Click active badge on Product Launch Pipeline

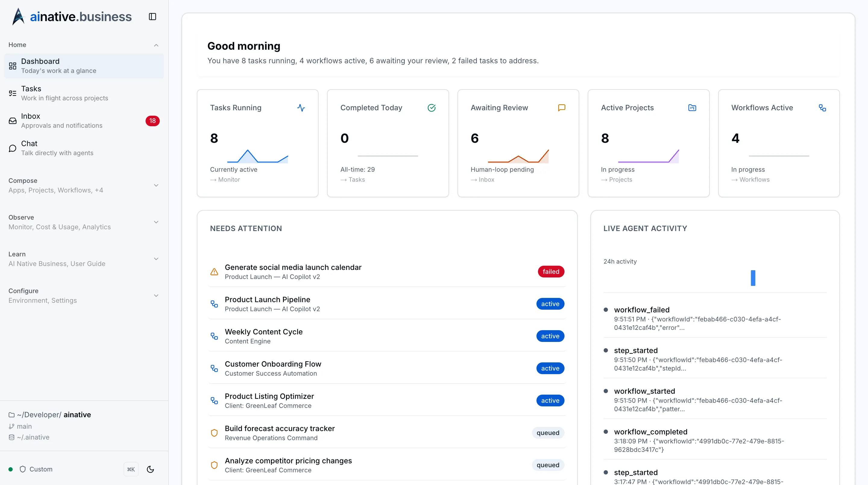(550, 304)
